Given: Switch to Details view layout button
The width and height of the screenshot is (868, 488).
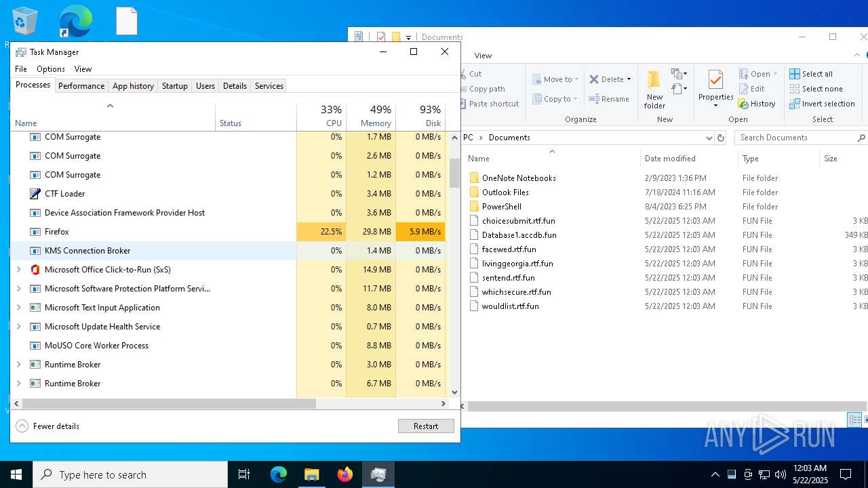Looking at the screenshot, I should [x=855, y=420].
